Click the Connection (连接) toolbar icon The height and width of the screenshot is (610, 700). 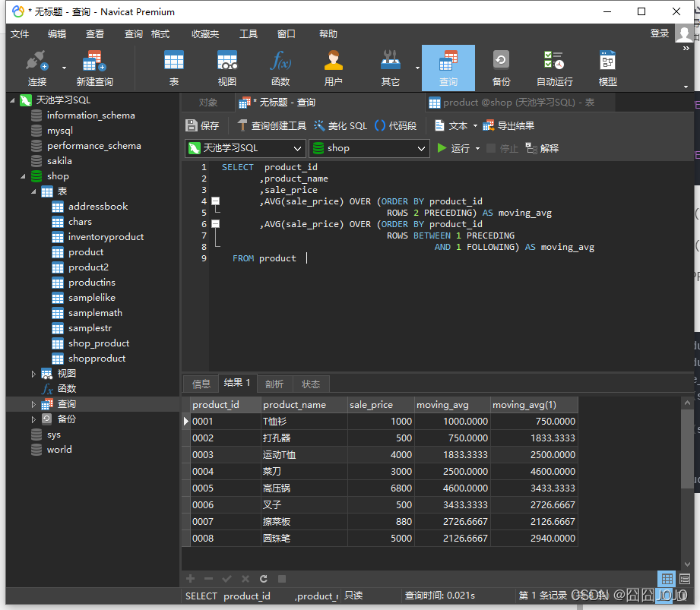point(37,68)
